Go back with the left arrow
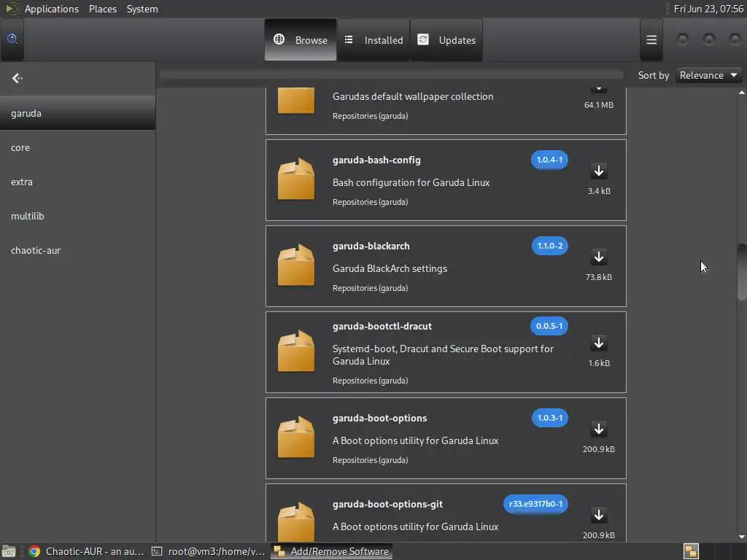Viewport: 747px width, 560px height. click(x=18, y=78)
